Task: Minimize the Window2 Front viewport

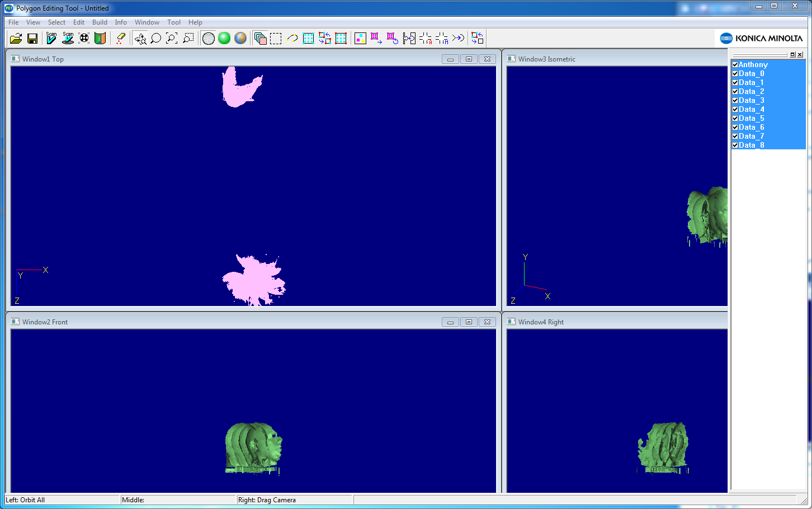Action: [450, 322]
